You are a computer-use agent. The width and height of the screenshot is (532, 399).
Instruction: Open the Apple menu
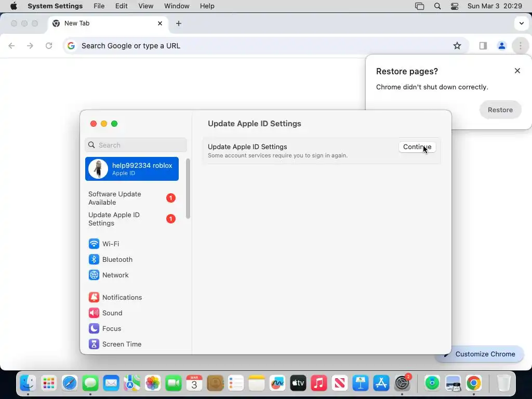point(14,6)
